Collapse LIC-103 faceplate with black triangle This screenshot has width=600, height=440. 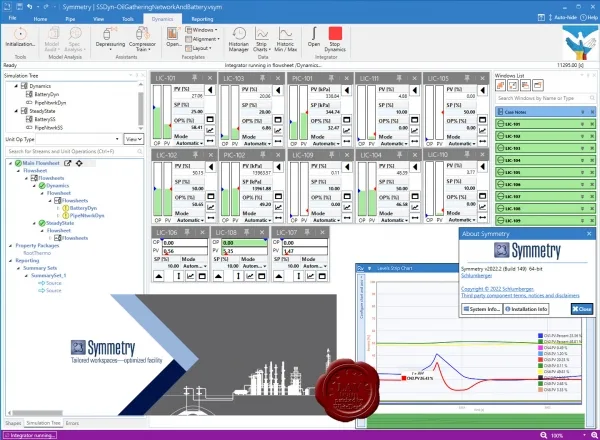coord(278,90)
